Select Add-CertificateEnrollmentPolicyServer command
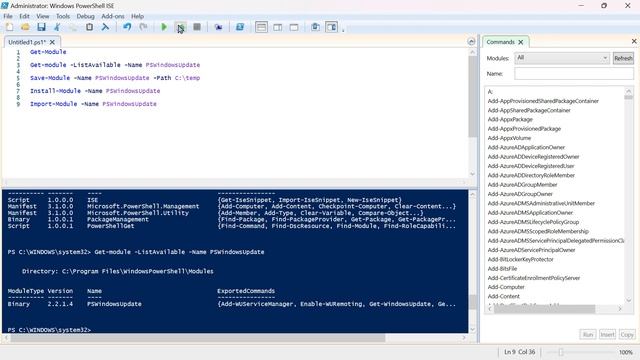 pyautogui.click(x=533, y=278)
